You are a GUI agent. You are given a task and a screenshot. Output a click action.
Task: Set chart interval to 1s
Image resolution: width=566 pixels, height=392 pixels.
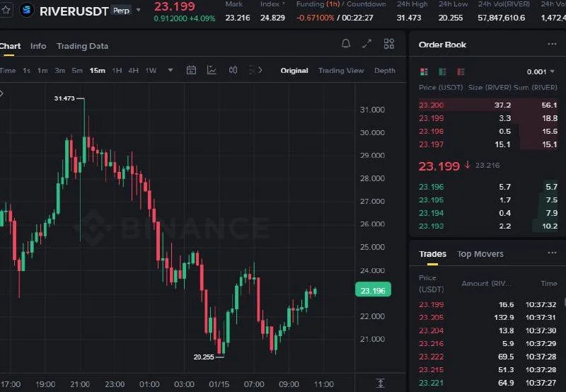point(26,71)
